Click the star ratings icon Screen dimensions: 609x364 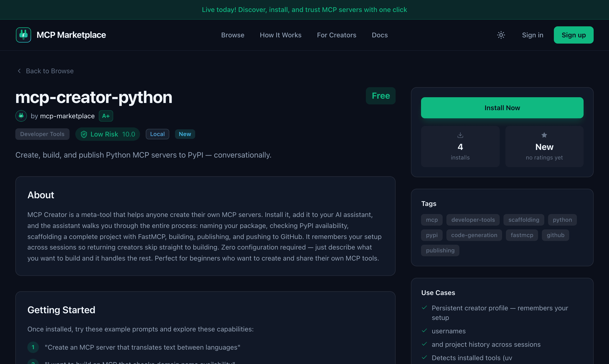[x=544, y=135]
